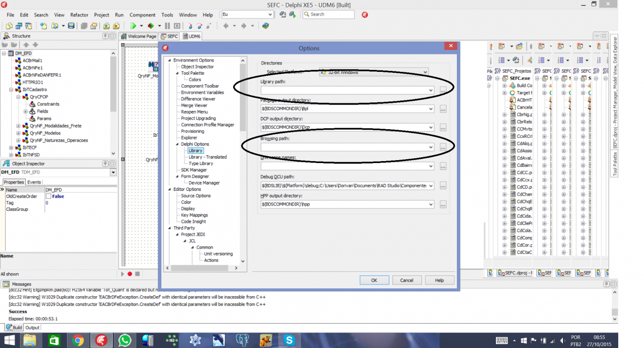Viewport: 644px width, 348px height.
Task: Click the View Form toolbar icon
Action: point(19,26)
